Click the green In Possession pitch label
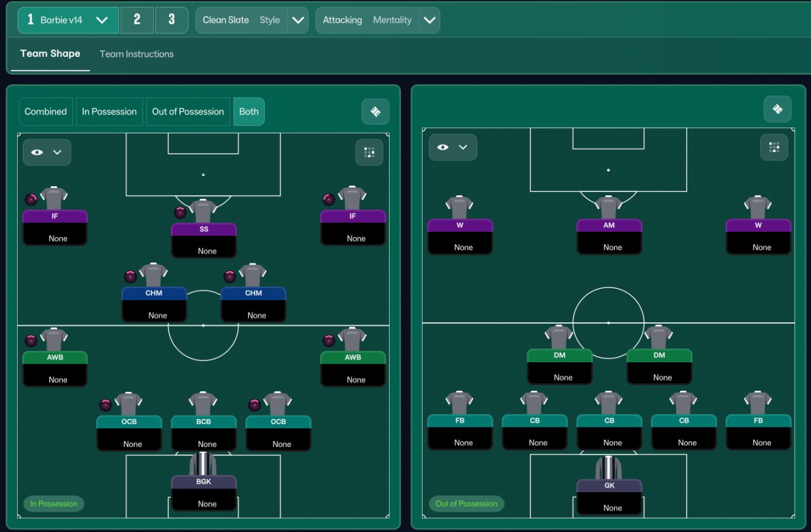Image resolution: width=811 pixels, height=532 pixels. pos(54,504)
